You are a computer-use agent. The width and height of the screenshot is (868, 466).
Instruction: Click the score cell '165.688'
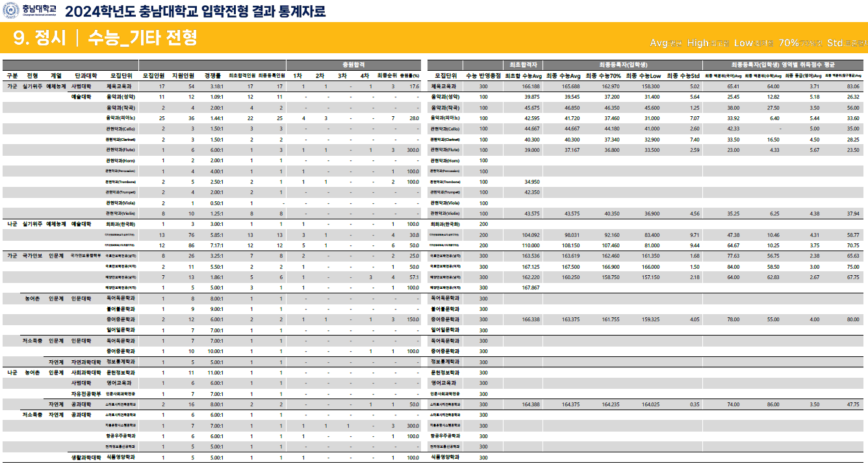click(572, 86)
